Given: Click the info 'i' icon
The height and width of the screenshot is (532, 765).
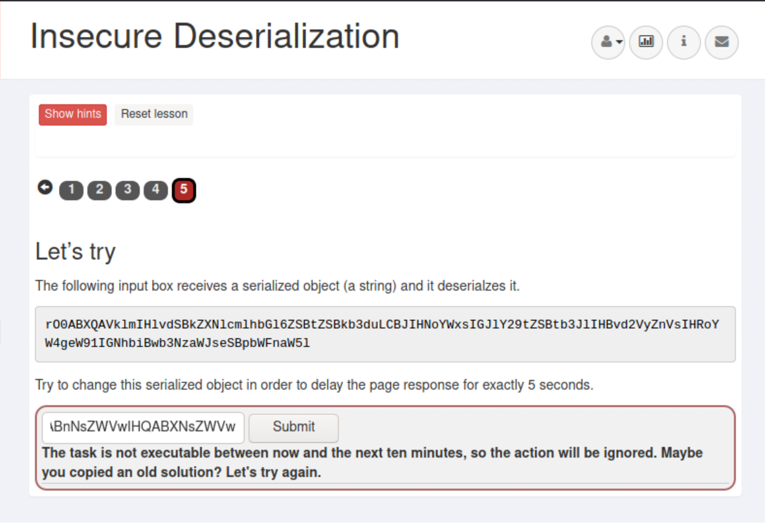Looking at the screenshot, I should pos(683,42).
